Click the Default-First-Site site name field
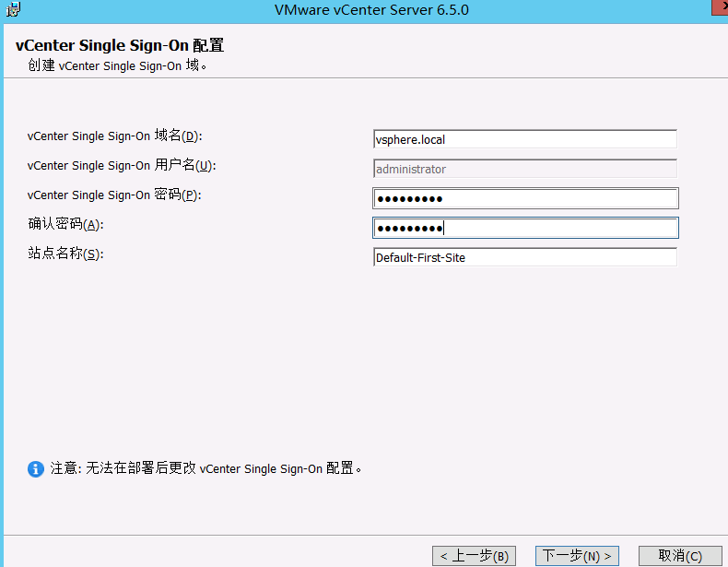Viewport: 728px width, 567px height. point(525,257)
